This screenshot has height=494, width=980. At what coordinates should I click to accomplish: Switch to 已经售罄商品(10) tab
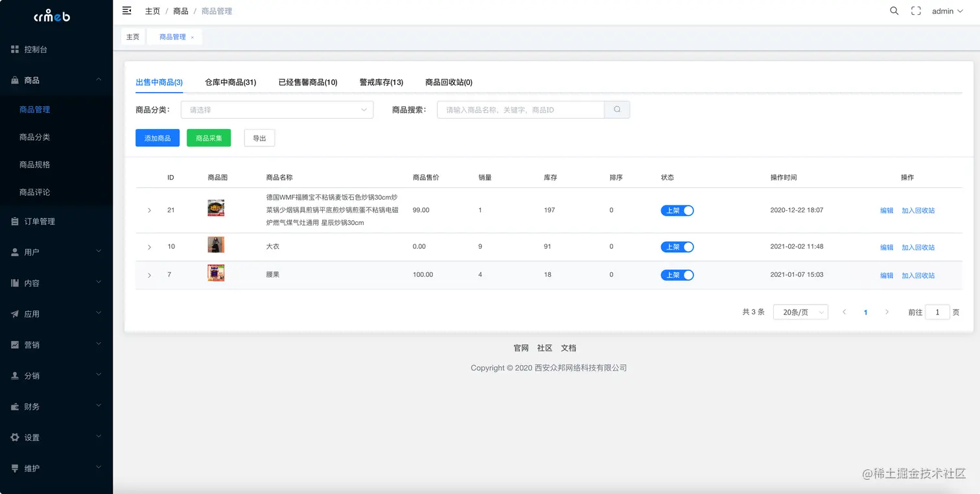[308, 82]
